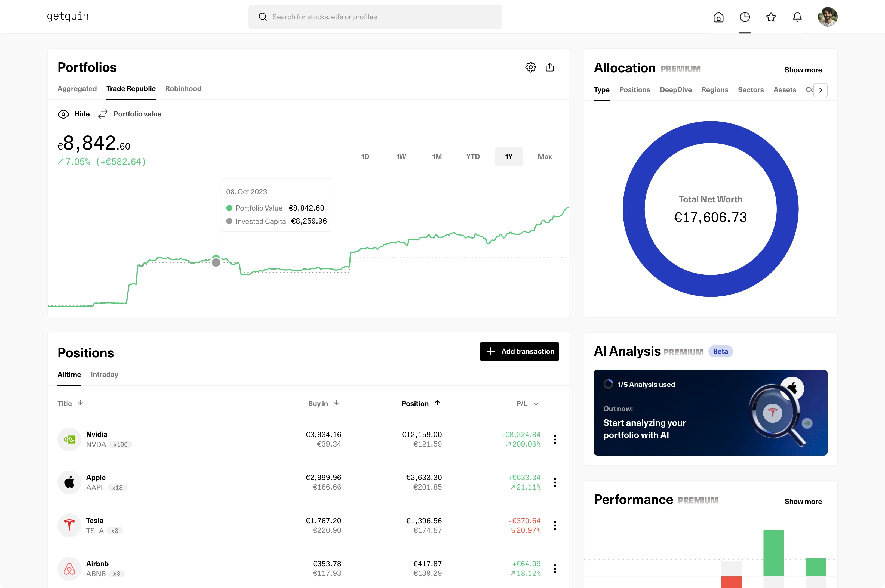Switch to Intraday positions tab
Image resolution: width=885 pixels, height=588 pixels.
104,375
